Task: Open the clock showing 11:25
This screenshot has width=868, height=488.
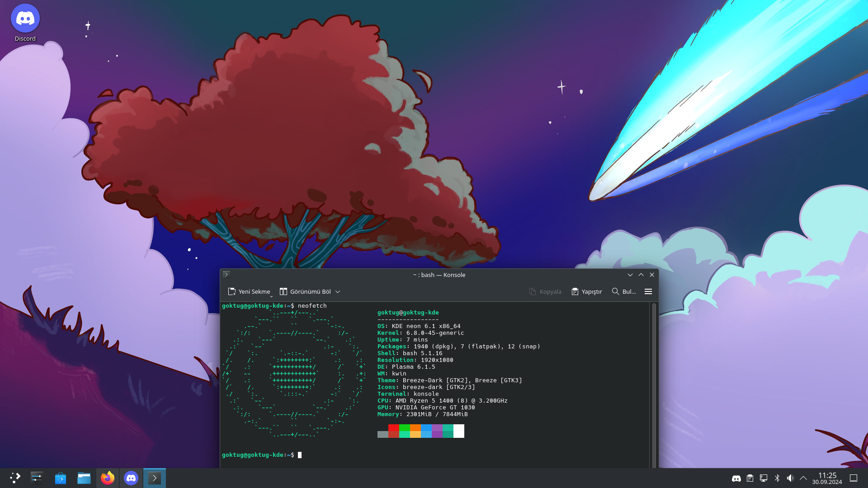Action: (827, 478)
